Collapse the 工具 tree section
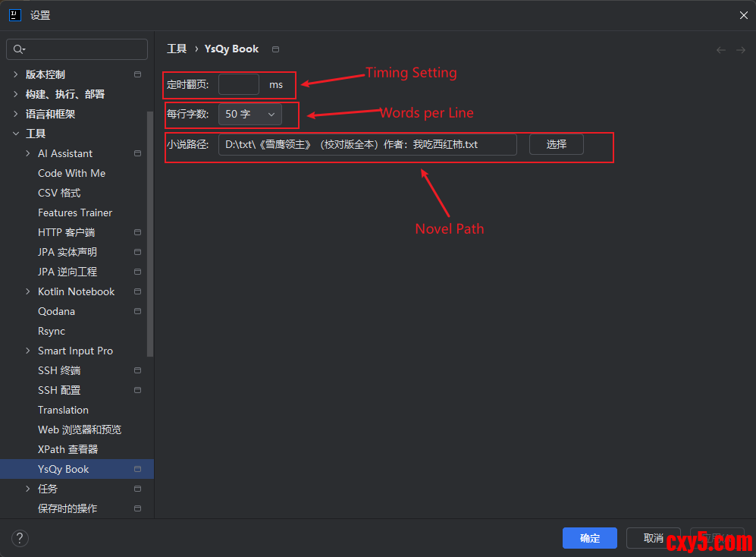Screen dimensions: 756x557 tap(16, 134)
